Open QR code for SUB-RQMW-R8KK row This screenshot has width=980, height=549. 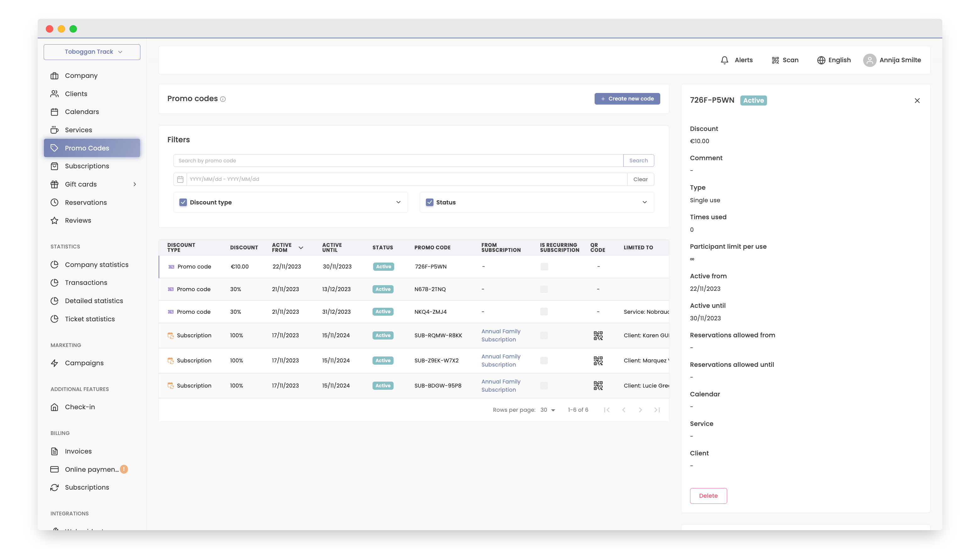point(598,335)
